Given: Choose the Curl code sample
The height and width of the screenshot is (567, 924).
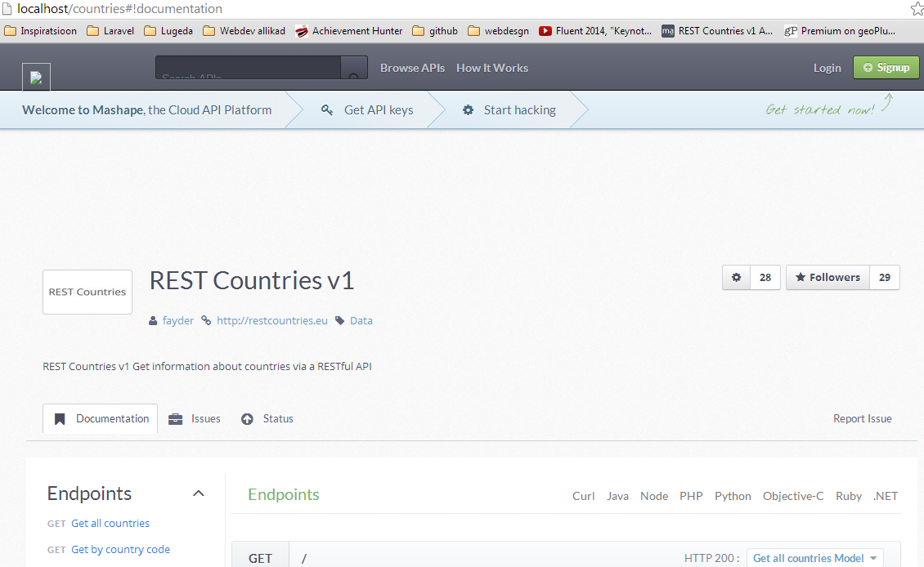Looking at the screenshot, I should click(583, 496).
